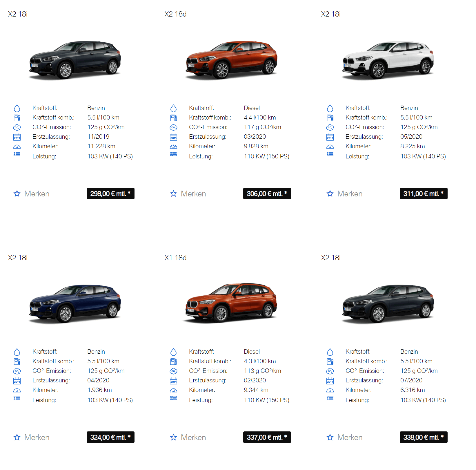The width and height of the screenshot is (476, 470).
Task: Click the CO2 cloud icon beside 113 g CO²/km
Action: [x=174, y=371]
